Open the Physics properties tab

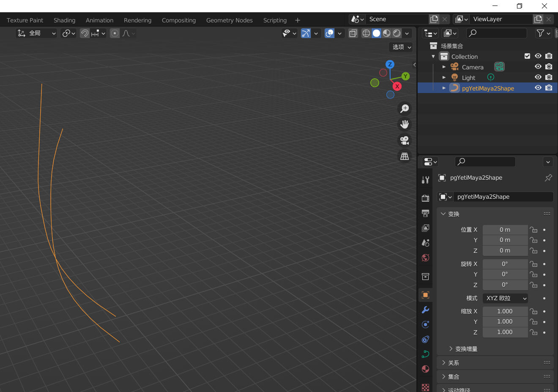coord(425,324)
